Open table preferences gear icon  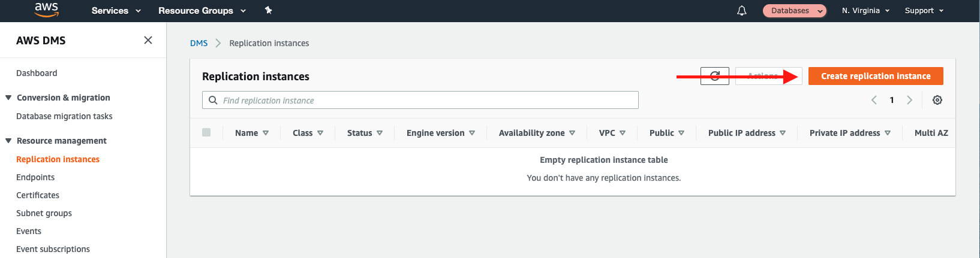click(937, 100)
